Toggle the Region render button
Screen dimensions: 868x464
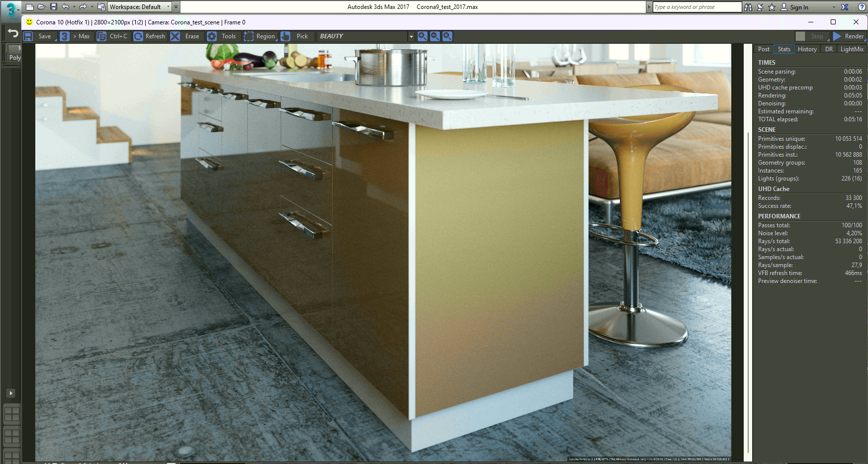point(260,36)
